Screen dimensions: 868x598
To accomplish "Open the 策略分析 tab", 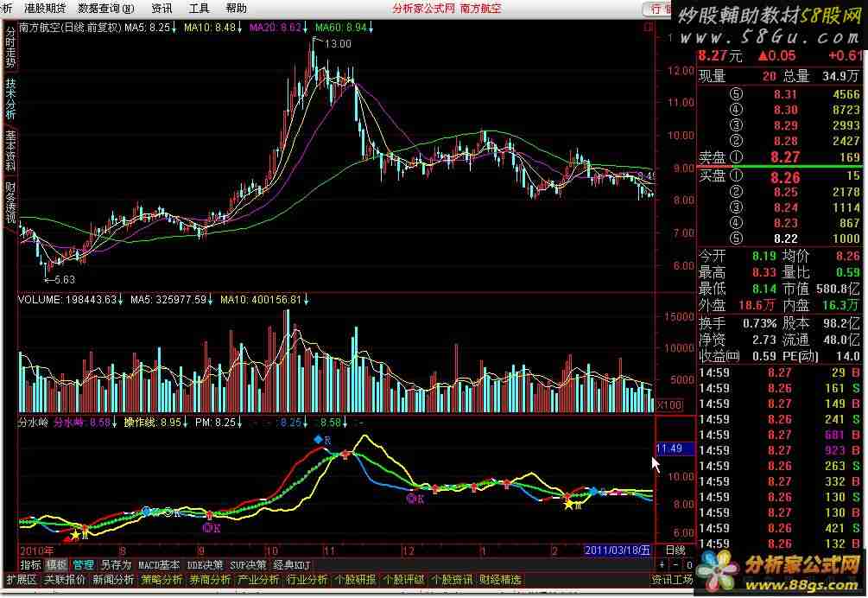I will 162,580.
